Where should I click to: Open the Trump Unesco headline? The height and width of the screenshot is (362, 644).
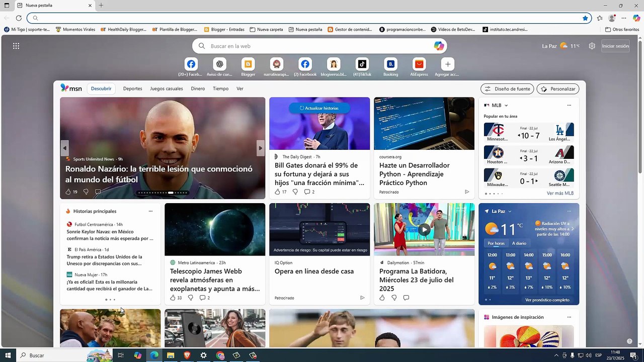(105, 260)
